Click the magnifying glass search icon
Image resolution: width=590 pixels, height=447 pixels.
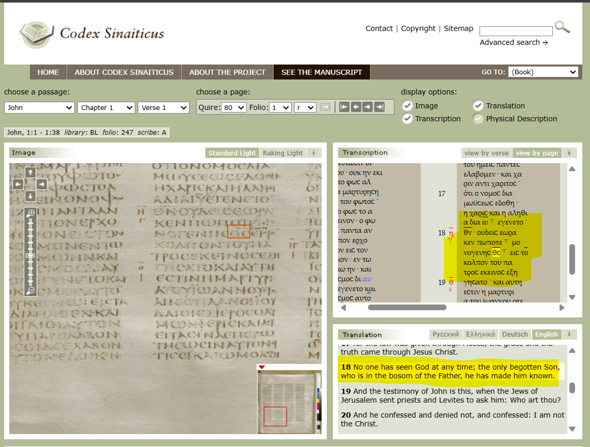click(x=563, y=27)
